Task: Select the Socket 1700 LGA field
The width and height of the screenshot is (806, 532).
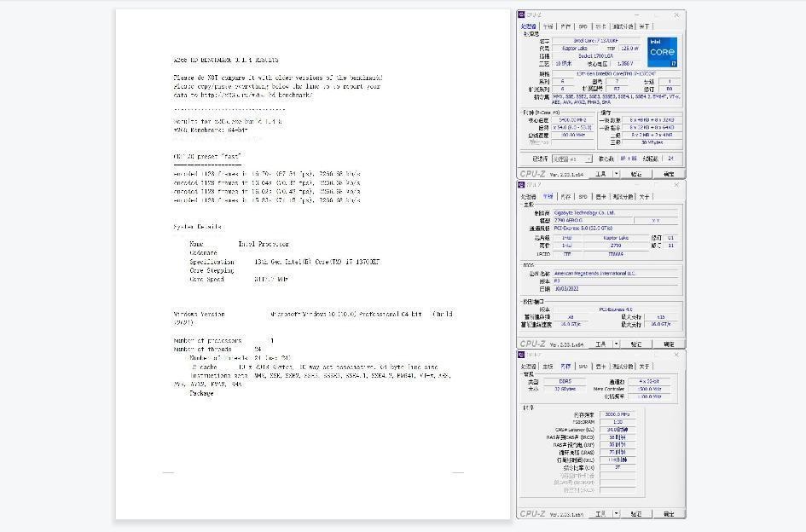Action: [596, 56]
